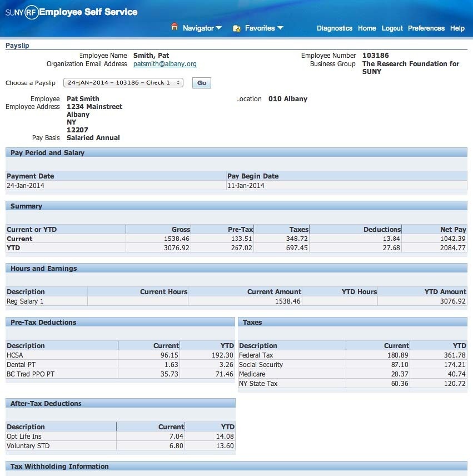Click the Employee Self Service title
Screen dimensions: 473x476
click(88, 12)
